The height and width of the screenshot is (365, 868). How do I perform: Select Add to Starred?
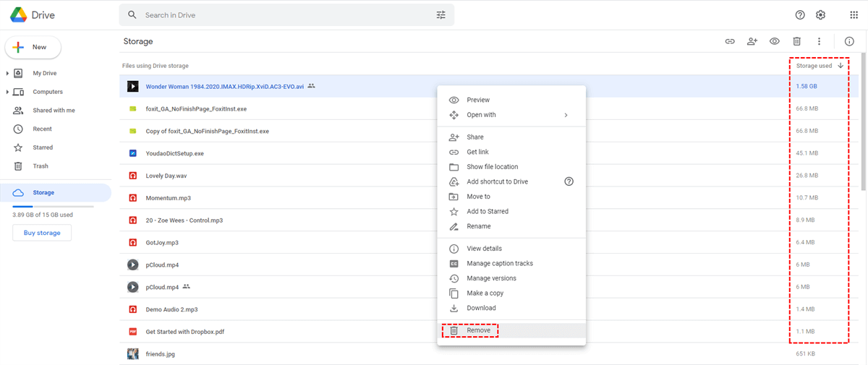coord(511,211)
